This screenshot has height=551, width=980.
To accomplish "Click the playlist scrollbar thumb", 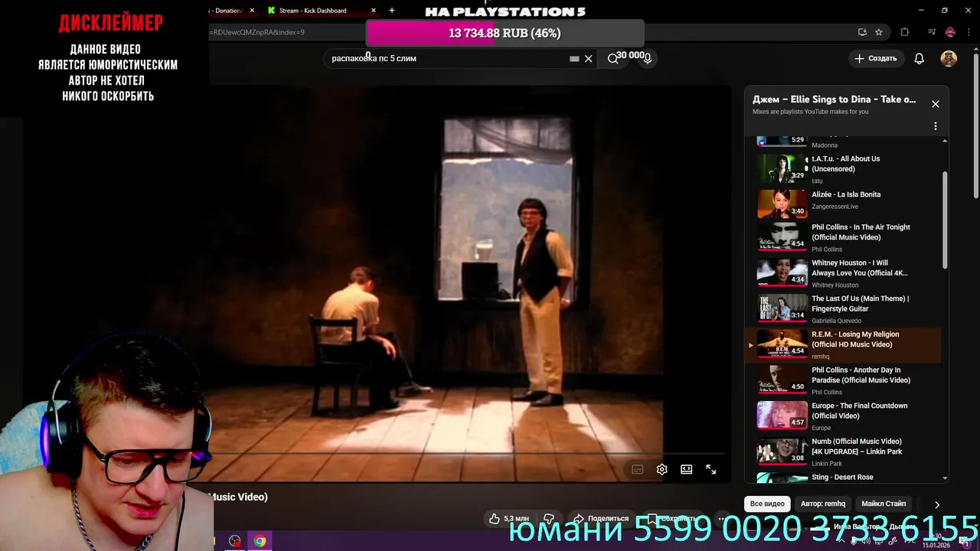I will (x=945, y=220).
